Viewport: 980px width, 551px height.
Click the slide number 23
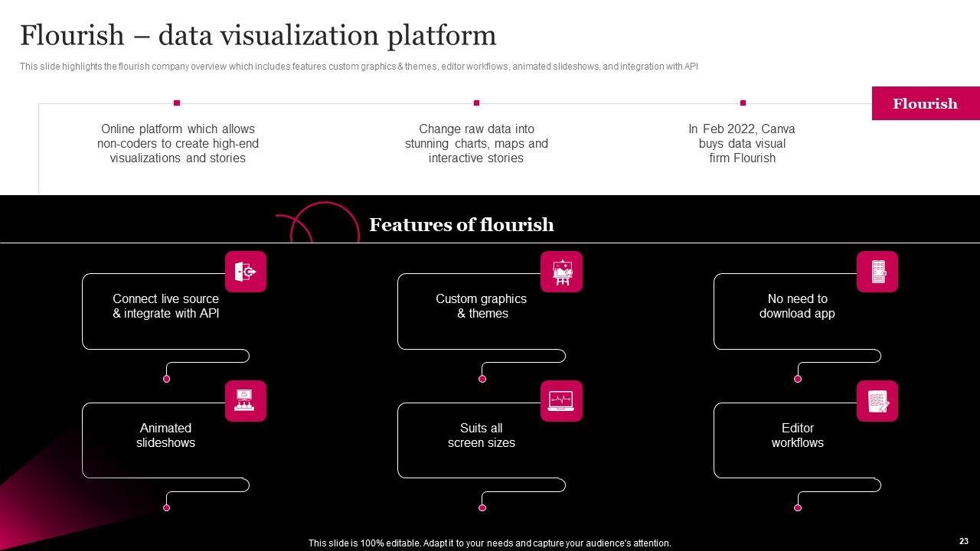(964, 541)
